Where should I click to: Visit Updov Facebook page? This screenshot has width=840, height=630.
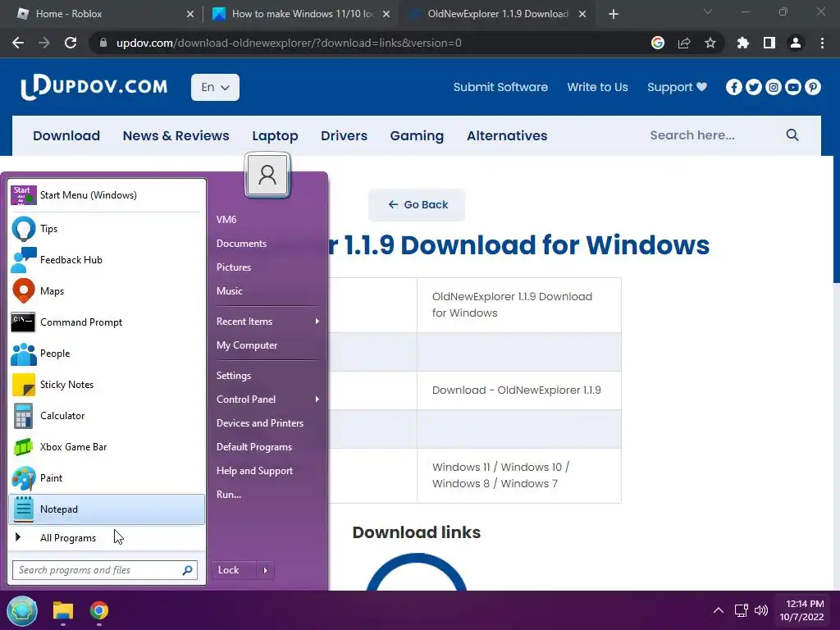734,87
